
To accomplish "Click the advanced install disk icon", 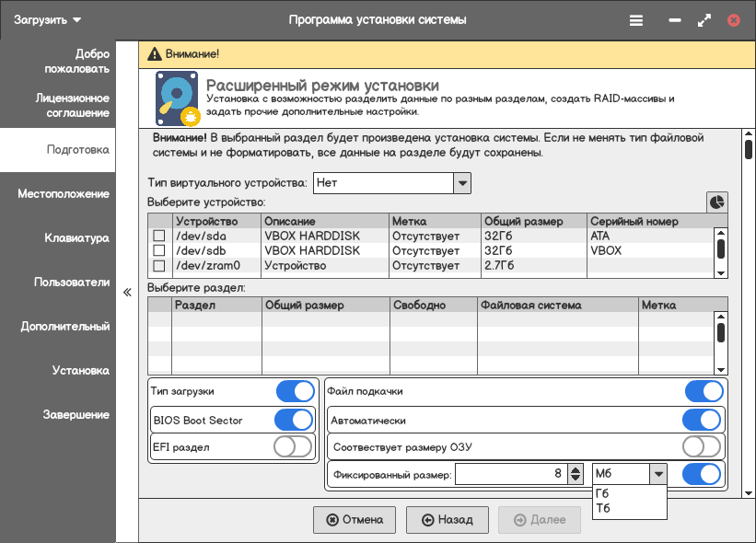I will (177, 99).
